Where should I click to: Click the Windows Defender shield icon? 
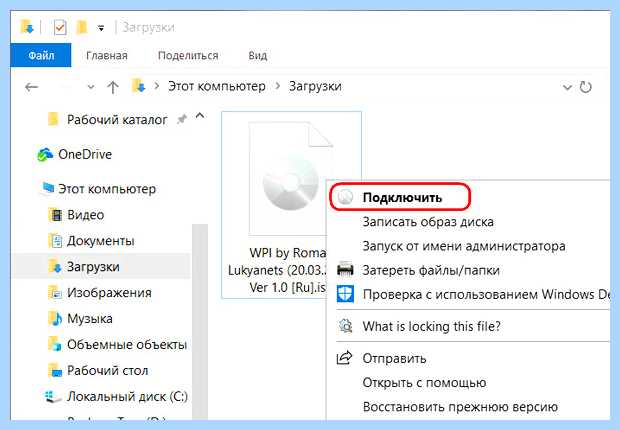click(x=345, y=294)
